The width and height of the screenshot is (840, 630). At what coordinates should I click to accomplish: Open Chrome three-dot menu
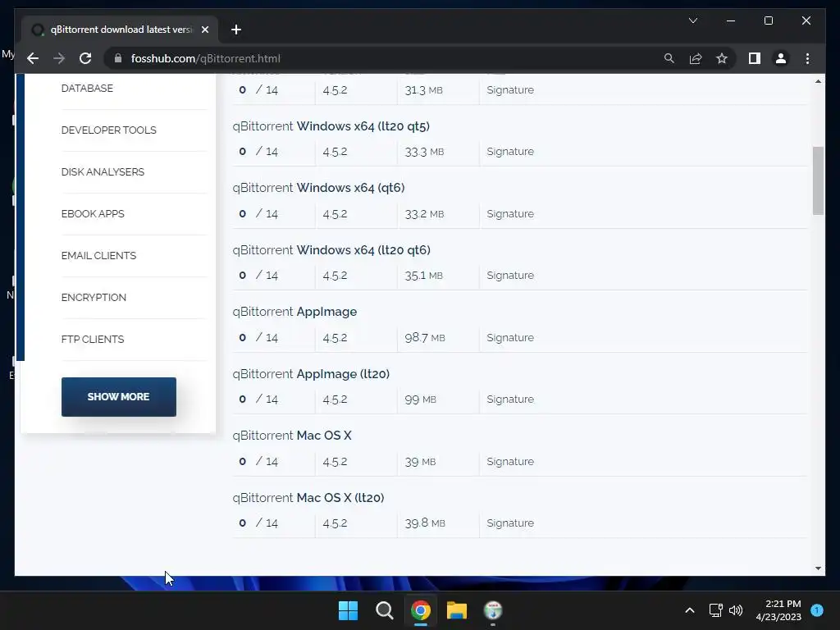807,58
